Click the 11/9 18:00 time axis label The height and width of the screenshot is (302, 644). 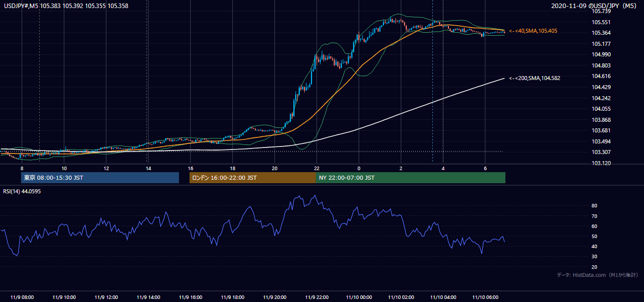pyautogui.click(x=232, y=297)
